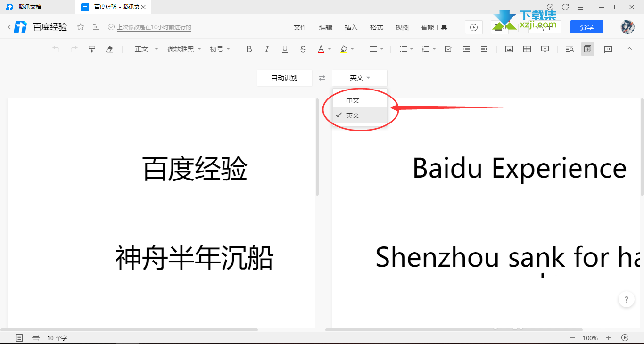Switch to the 腾讯文档 tab

[38, 7]
